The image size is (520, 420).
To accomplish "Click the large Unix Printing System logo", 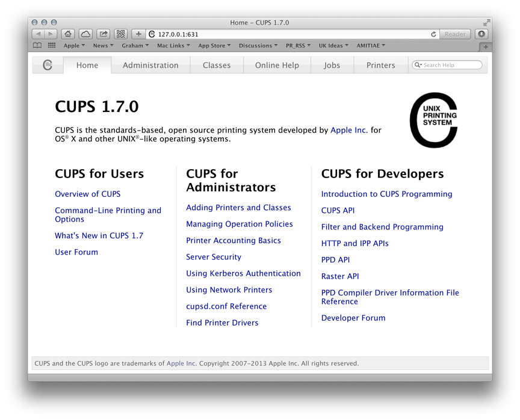I will (x=434, y=120).
